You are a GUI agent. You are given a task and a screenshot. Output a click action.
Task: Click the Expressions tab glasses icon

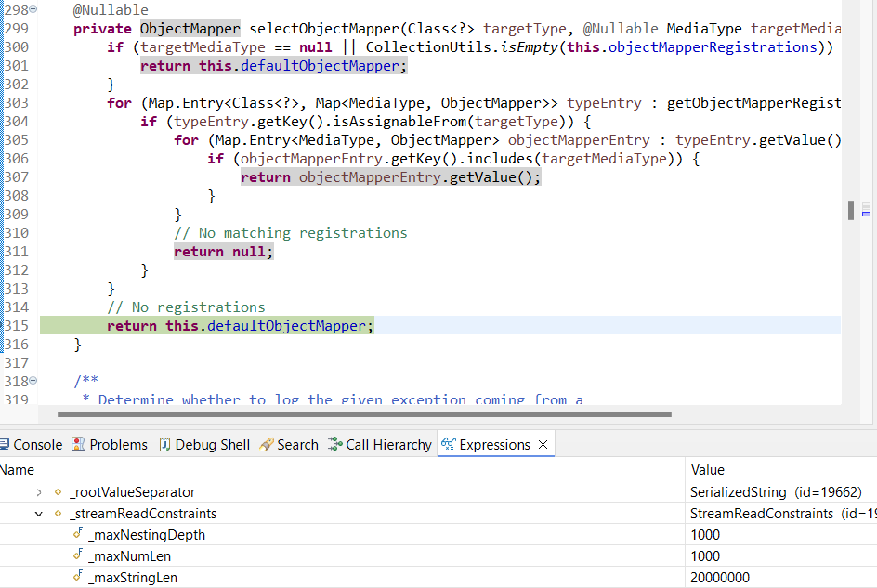pyautogui.click(x=448, y=445)
